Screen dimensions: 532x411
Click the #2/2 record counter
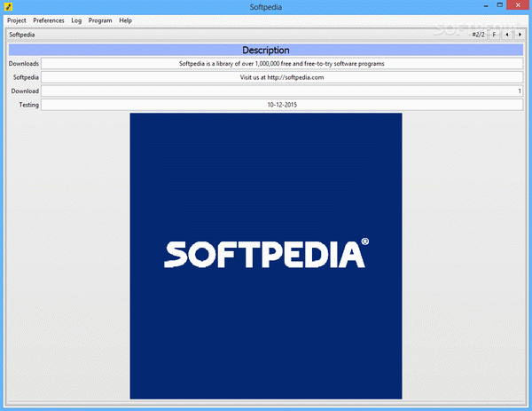[478, 35]
